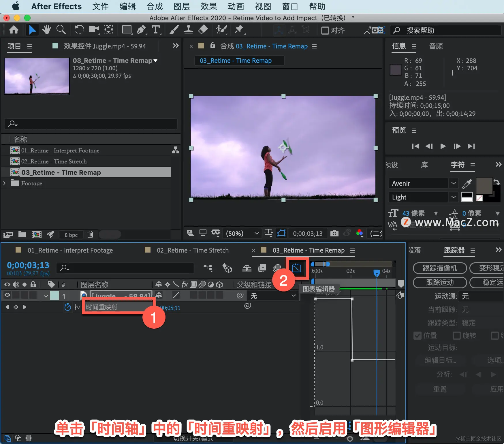504x444 pixels.
Task: Create new folder in project panel
Action: pos(22,234)
